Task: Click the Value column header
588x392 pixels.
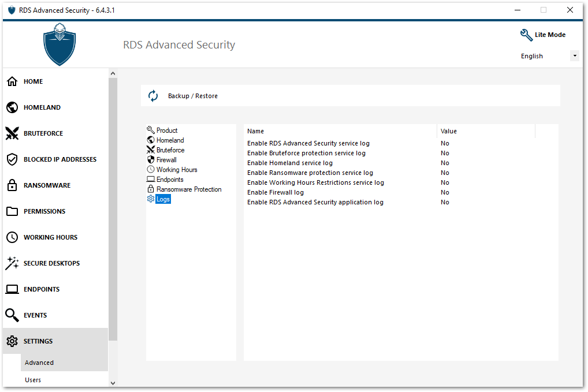Action: click(486, 131)
